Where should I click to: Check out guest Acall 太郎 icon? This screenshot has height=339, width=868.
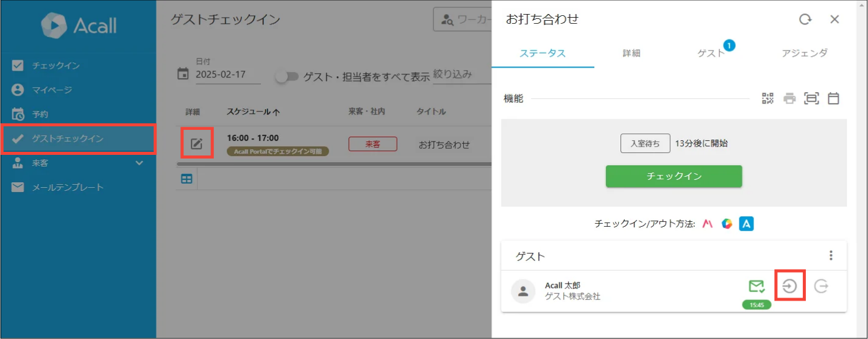point(821,285)
